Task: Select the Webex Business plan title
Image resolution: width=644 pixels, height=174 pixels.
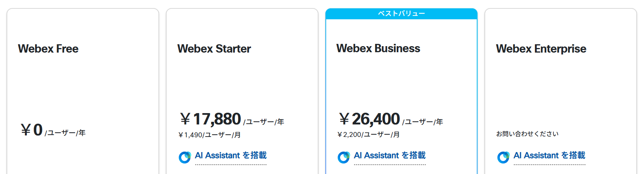Action: coord(378,48)
